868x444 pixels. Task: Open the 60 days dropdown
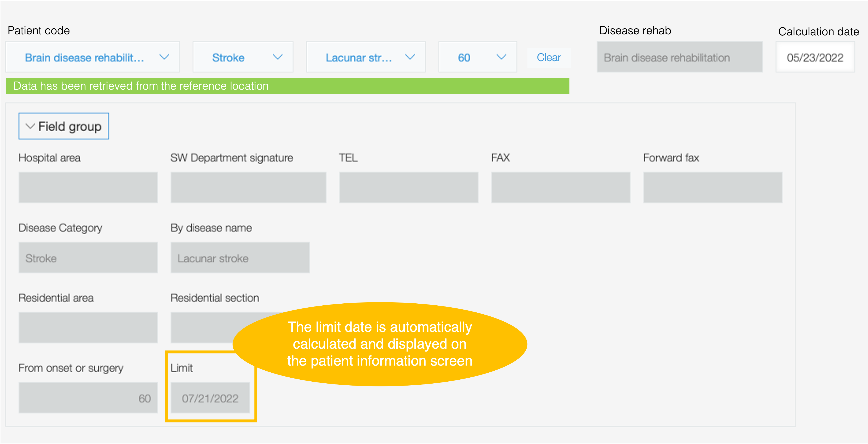click(477, 57)
